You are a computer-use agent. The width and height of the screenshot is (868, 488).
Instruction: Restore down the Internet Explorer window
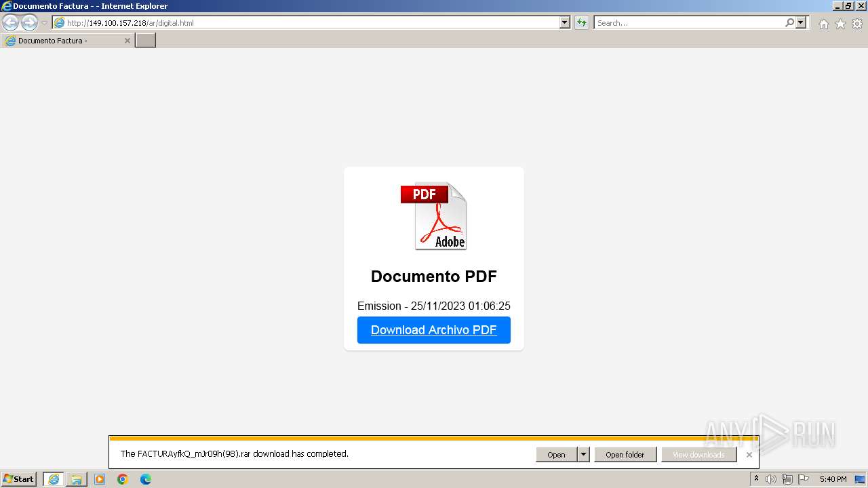click(848, 6)
